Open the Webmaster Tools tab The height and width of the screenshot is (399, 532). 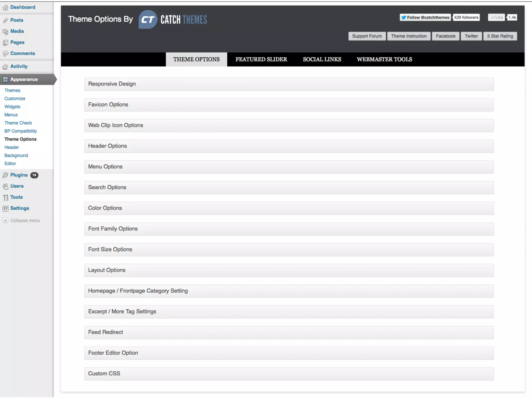[384, 59]
